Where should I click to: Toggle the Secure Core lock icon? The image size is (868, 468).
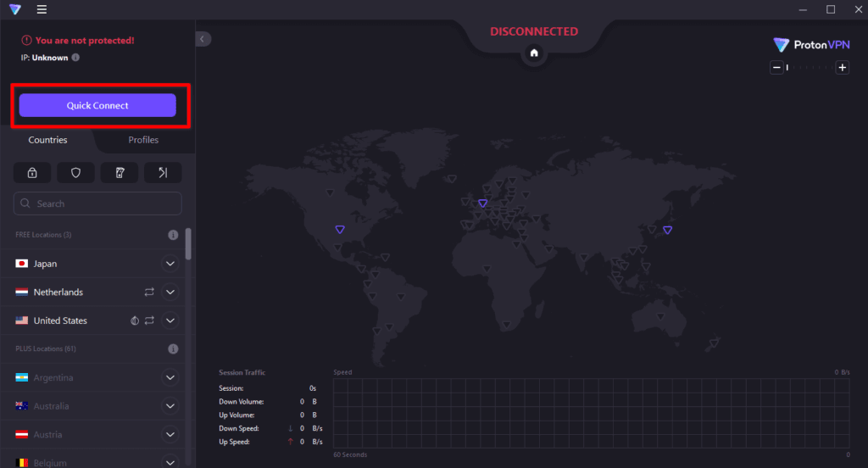[32, 173]
